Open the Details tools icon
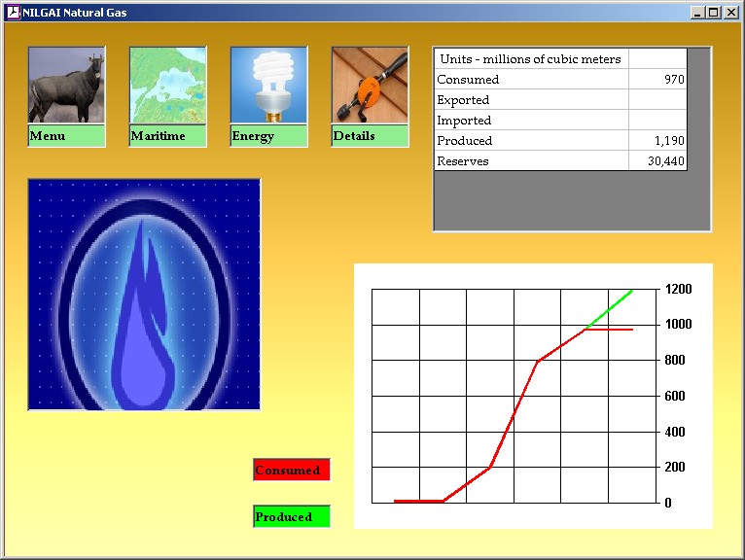745x560 pixels. coord(370,86)
